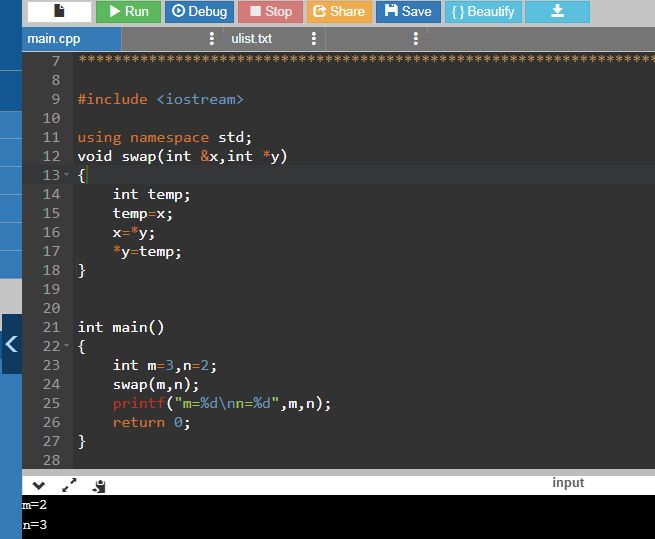This screenshot has height=539, width=655.
Task: Fold the main function at line 22
Action: click(x=67, y=346)
